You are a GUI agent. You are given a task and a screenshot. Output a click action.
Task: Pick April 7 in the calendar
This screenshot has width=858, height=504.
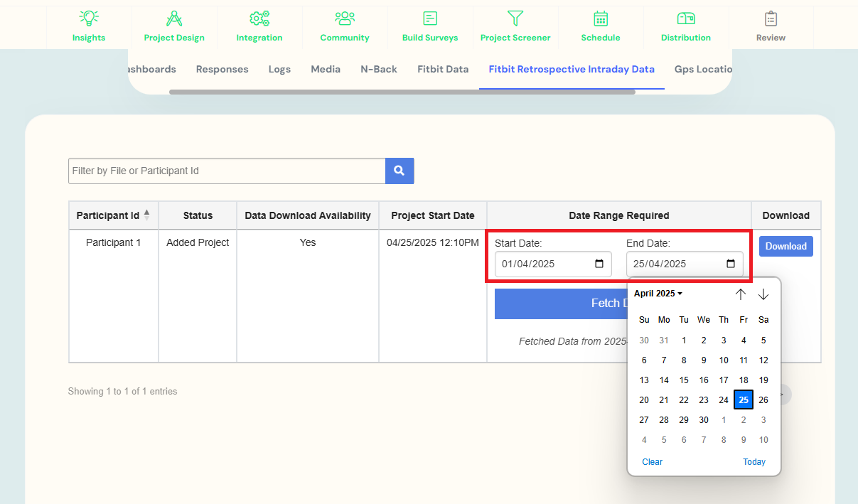pos(664,360)
